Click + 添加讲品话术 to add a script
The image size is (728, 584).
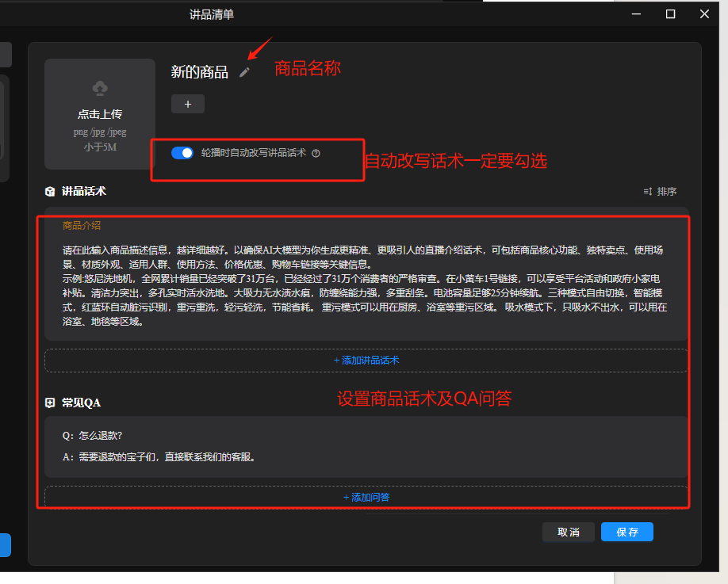(366, 361)
